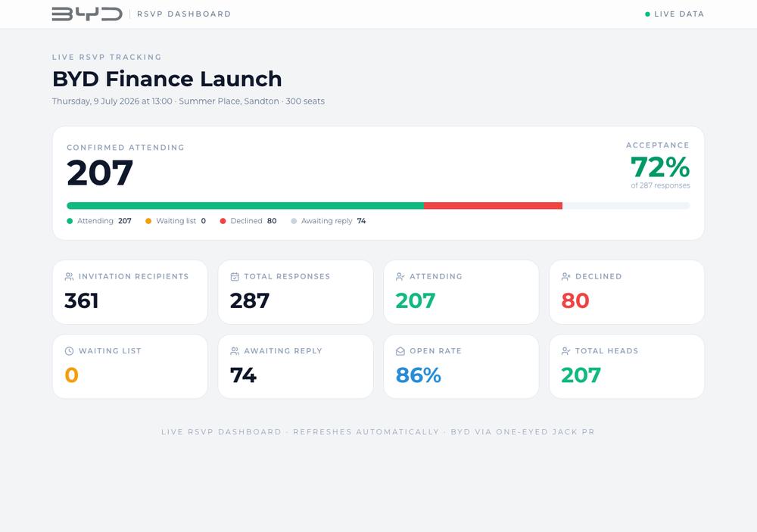Screen dimensions: 757x532
Task: Click the 'Awaiting reply 74' legend entry
Action: point(329,221)
